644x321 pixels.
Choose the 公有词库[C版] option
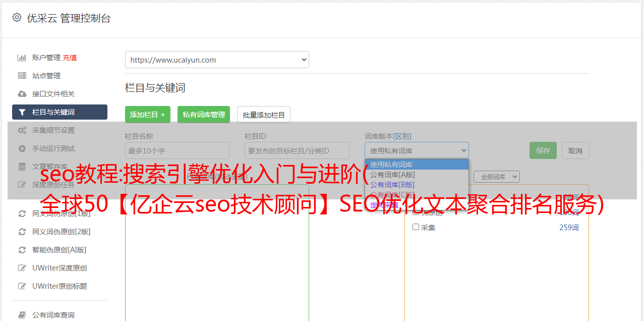pos(417,195)
